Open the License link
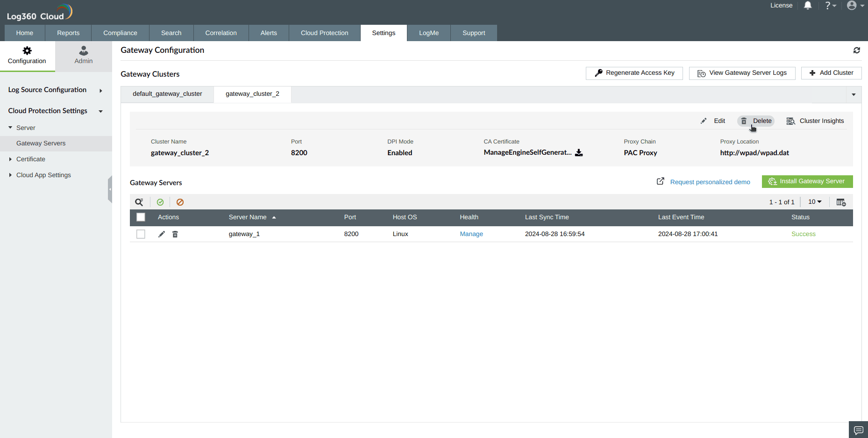The width and height of the screenshot is (868, 438). point(782,6)
